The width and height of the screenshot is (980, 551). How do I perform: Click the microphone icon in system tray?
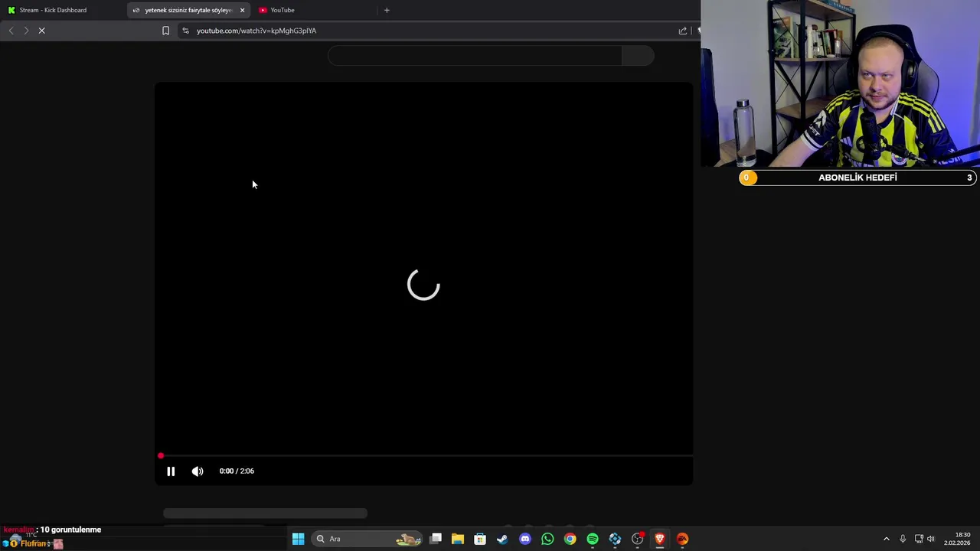(x=903, y=539)
